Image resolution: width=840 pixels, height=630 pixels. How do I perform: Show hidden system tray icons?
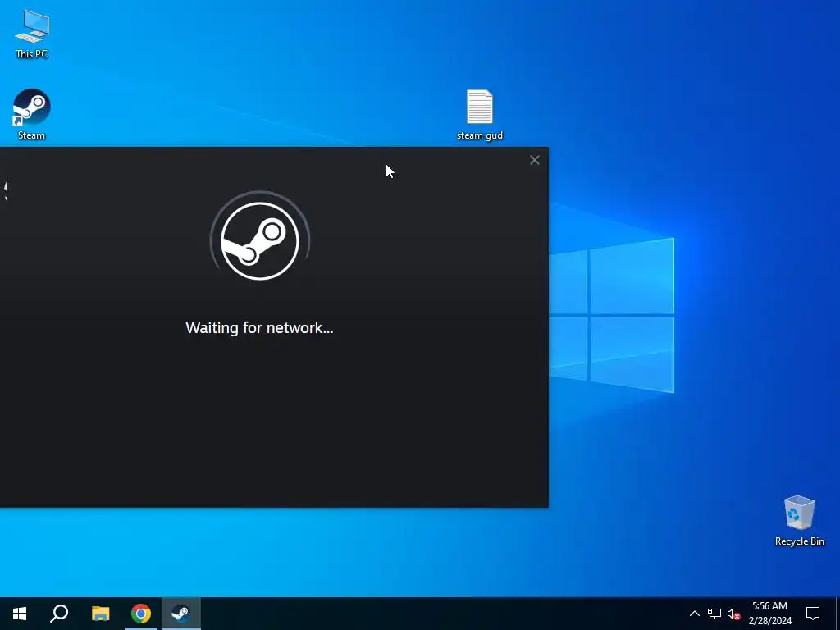point(694,614)
